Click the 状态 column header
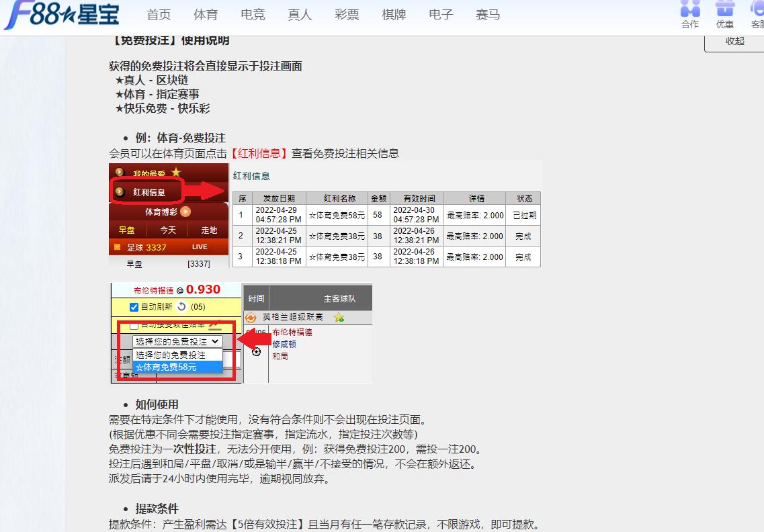Image resolution: width=764 pixels, height=532 pixels. [525, 198]
